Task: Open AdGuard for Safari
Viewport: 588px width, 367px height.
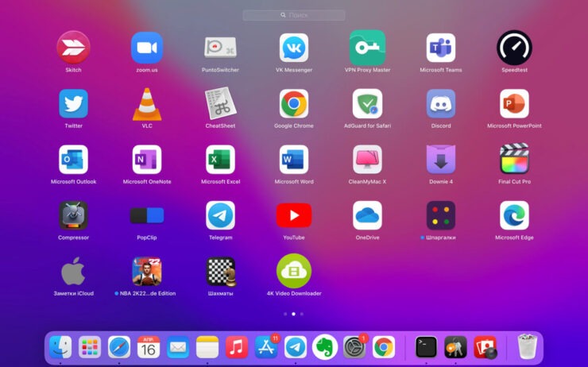Action: point(367,103)
